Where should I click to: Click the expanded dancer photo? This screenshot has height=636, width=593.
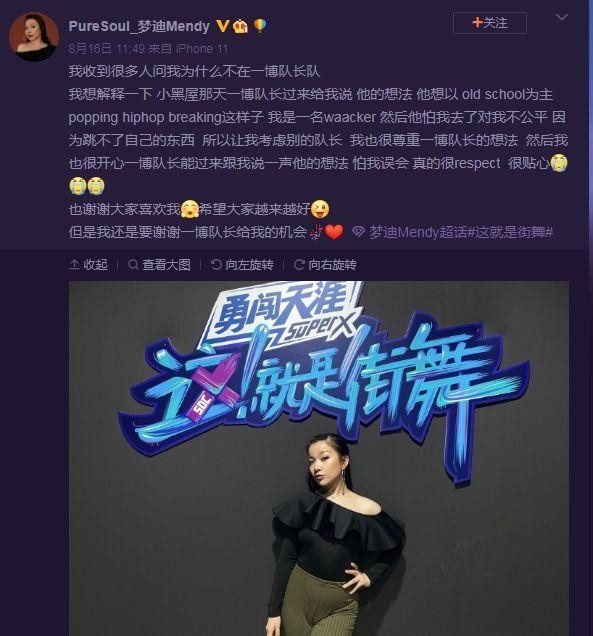point(319,458)
